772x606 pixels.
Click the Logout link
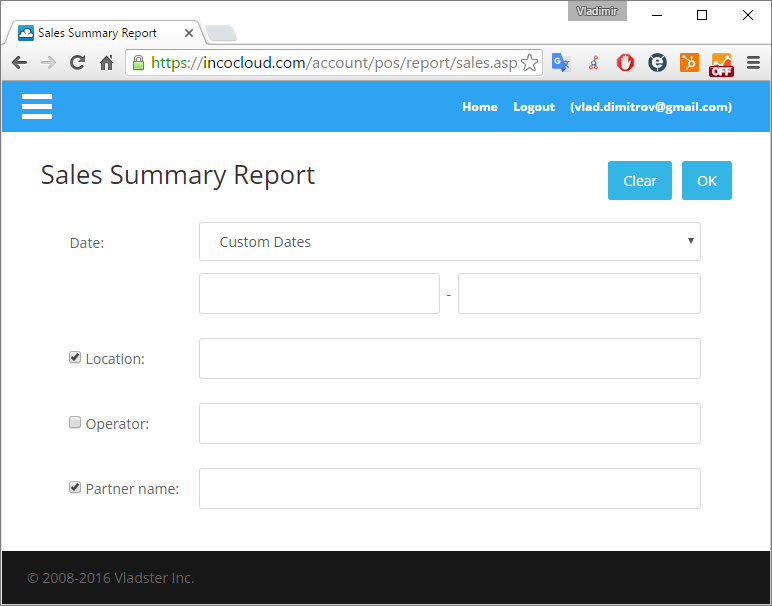(534, 107)
